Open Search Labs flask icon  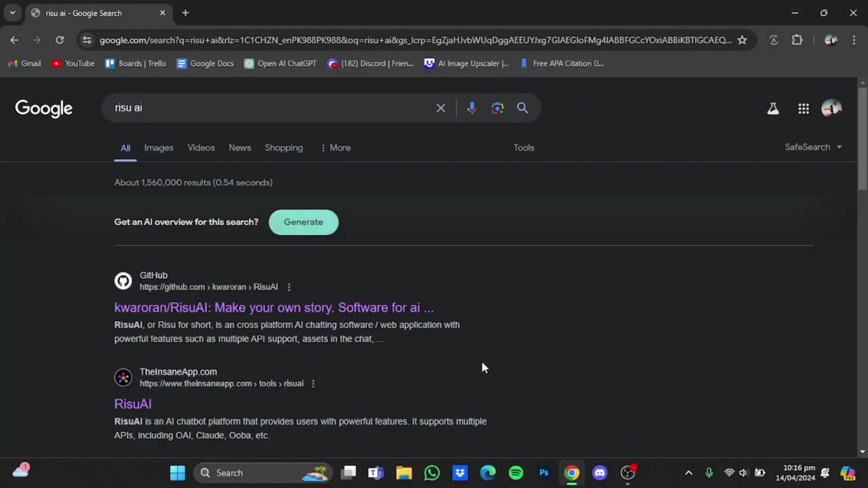(x=773, y=108)
